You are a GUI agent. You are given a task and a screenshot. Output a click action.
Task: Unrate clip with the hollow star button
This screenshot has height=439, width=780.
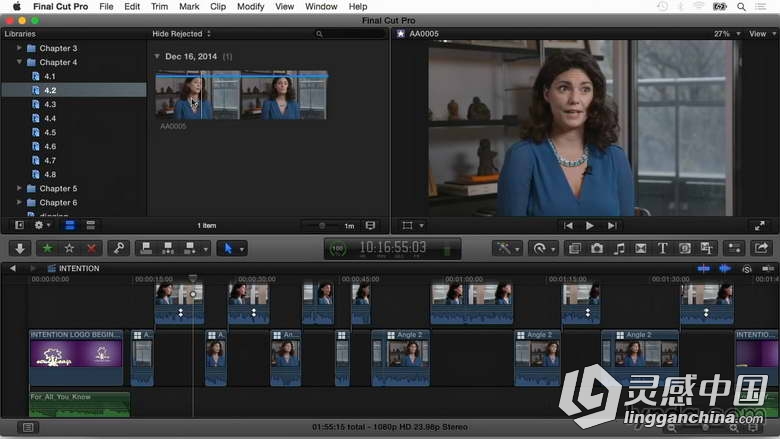(69, 248)
